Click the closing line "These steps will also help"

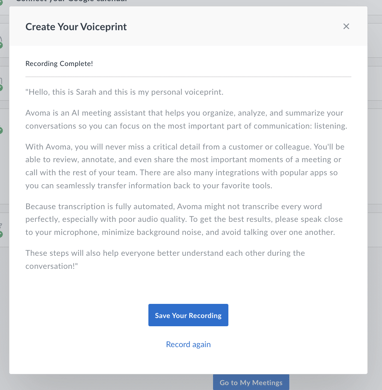(x=165, y=259)
